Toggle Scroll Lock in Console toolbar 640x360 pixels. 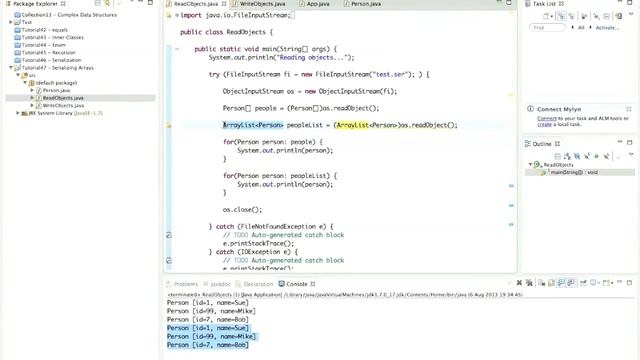click(551, 282)
